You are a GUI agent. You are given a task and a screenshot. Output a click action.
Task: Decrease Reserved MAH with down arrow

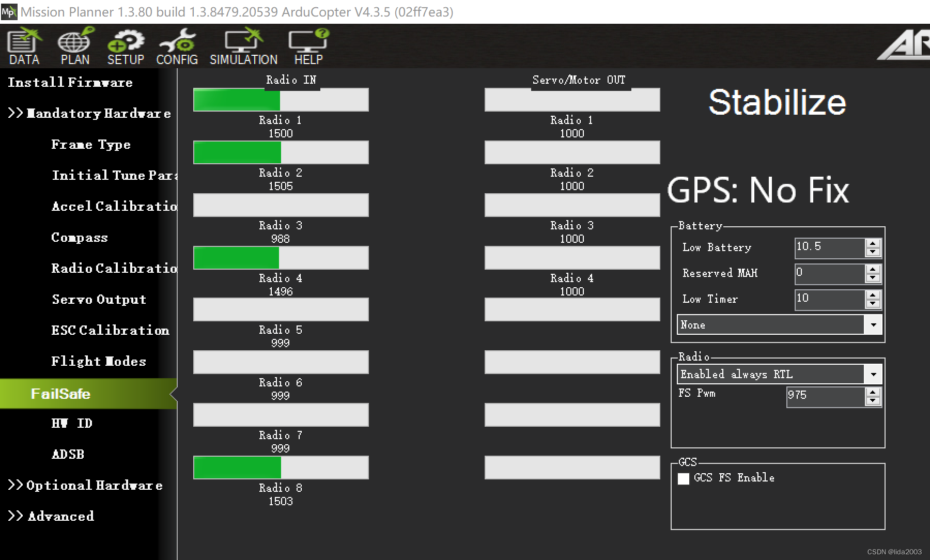click(873, 278)
